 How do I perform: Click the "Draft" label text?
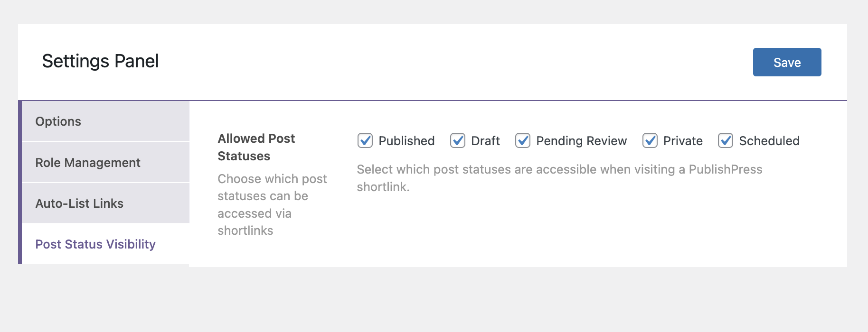[x=485, y=141]
